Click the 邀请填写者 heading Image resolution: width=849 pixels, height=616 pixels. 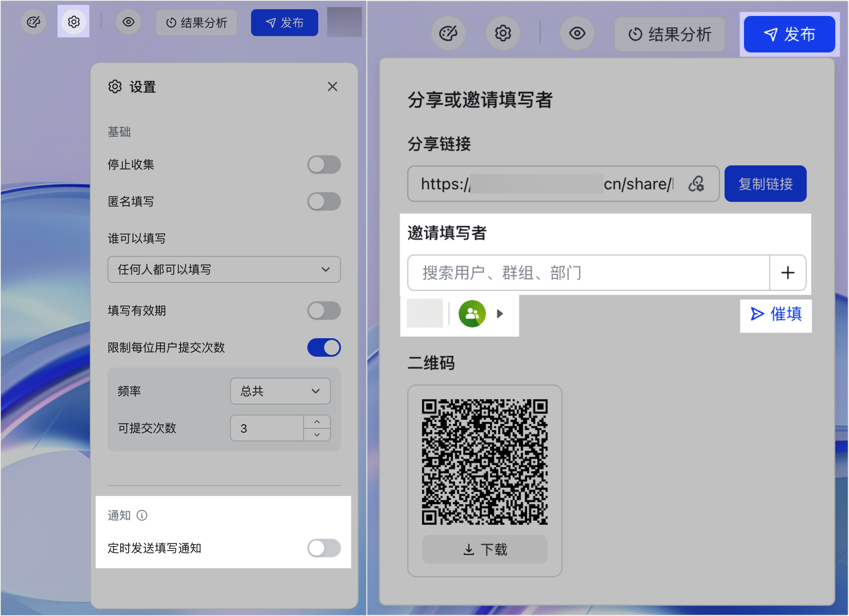tap(447, 233)
